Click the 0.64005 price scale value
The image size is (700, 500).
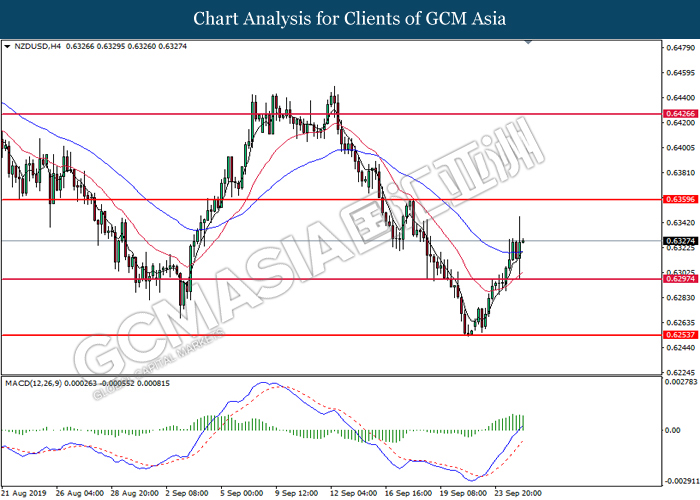(680, 148)
